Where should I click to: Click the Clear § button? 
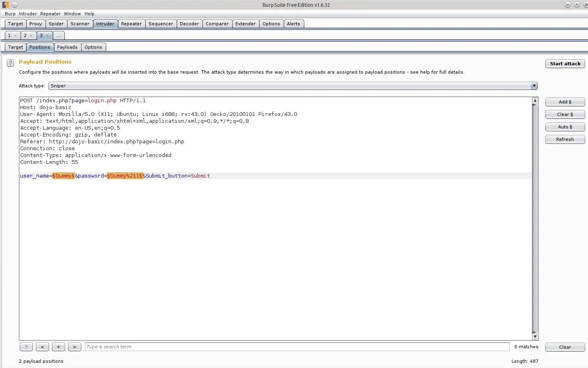click(565, 114)
